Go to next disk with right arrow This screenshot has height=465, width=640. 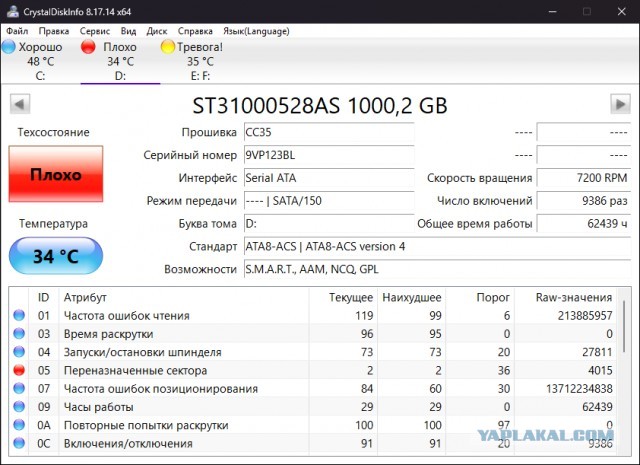pyautogui.click(x=620, y=104)
